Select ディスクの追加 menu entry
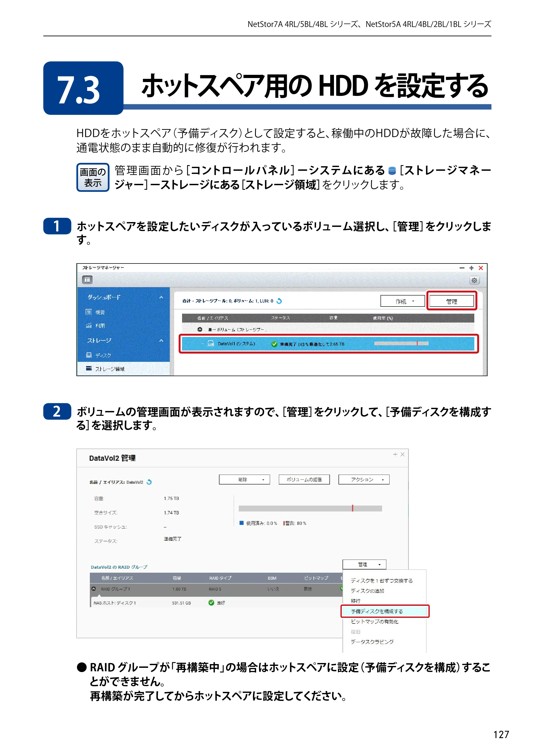Screen dimensions: 535x756 (367, 591)
